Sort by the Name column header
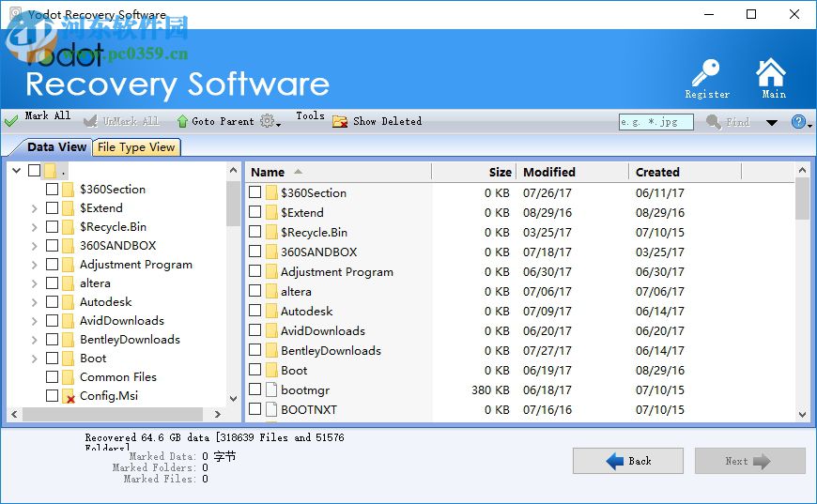This screenshot has height=504, width=817. [x=339, y=172]
